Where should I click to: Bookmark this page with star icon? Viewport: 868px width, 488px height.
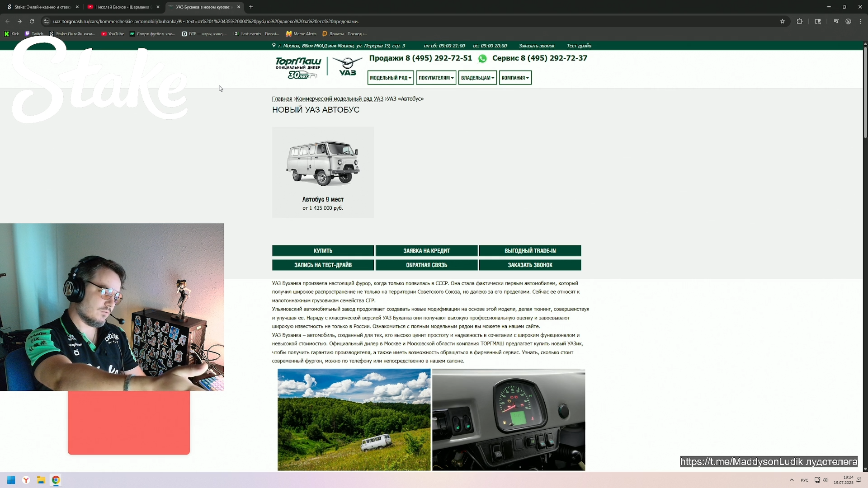pos(783,21)
